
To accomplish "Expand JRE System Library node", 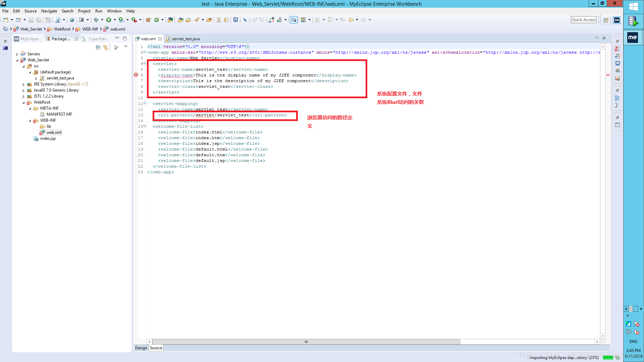I will click(x=23, y=84).
